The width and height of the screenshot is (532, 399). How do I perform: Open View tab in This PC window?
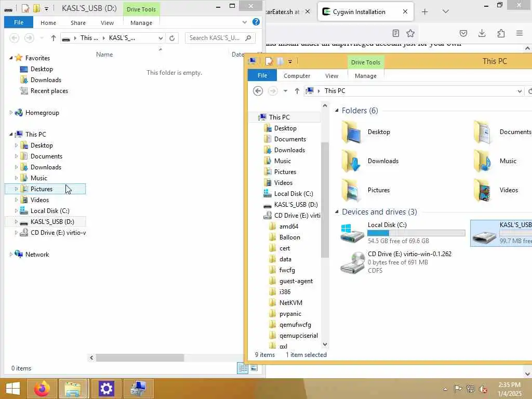[x=331, y=76]
